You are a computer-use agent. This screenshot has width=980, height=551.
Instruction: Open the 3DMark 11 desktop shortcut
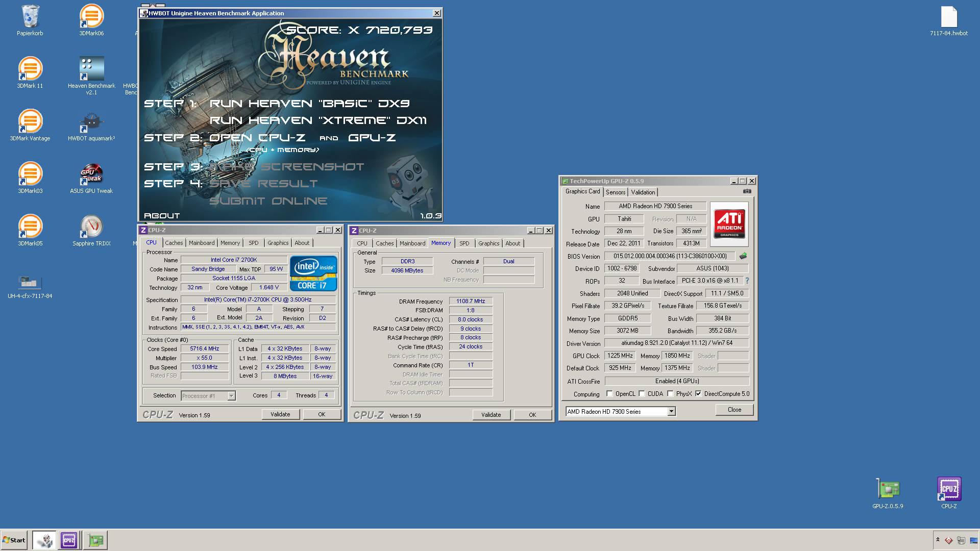[x=30, y=73]
